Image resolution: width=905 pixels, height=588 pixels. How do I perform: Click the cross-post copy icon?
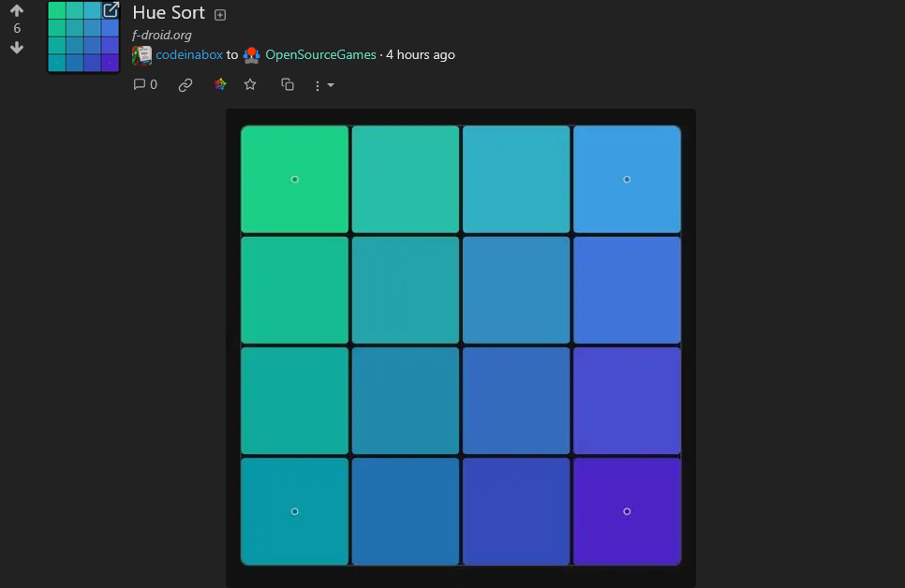[x=288, y=85]
